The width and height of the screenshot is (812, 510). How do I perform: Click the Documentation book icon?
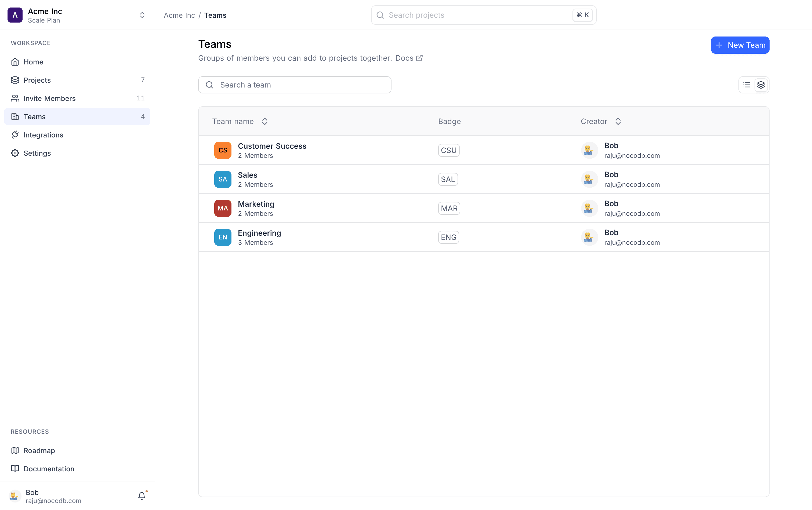tap(15, 469)
